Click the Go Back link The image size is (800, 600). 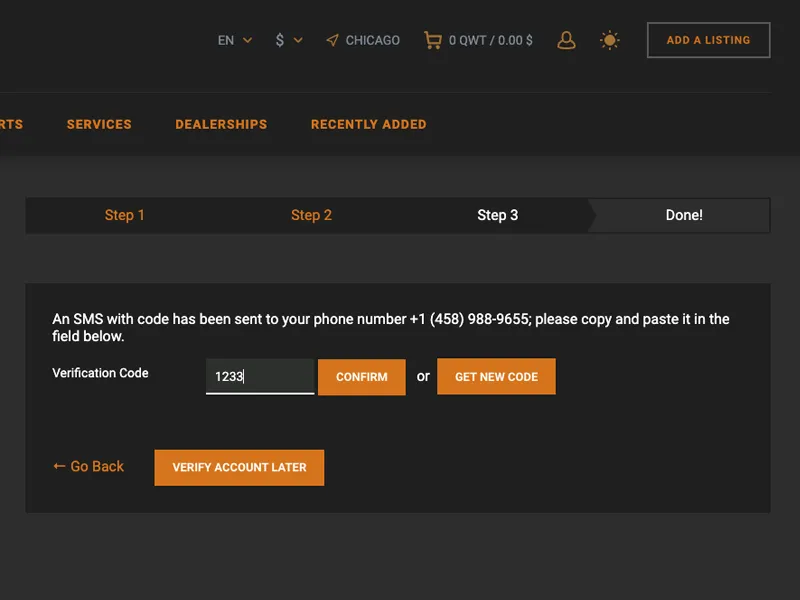coord(89,466)
